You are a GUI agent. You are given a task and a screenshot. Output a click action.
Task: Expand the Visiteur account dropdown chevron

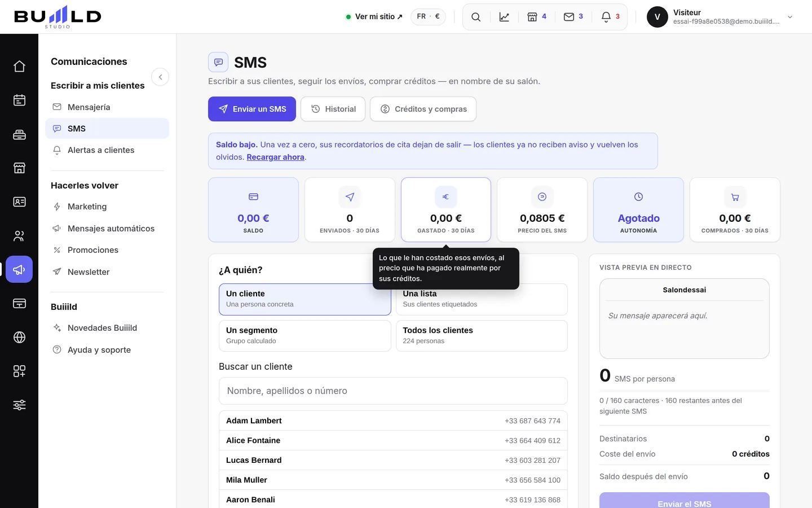tap(790, 17)
